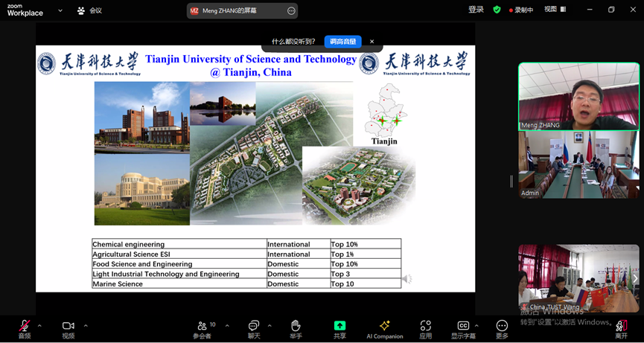The width and height of the screenshot is (644, 343).
Task: Click 'Chemical engineering' table cell
Action: pyautogui.click(x=179, y=244)
